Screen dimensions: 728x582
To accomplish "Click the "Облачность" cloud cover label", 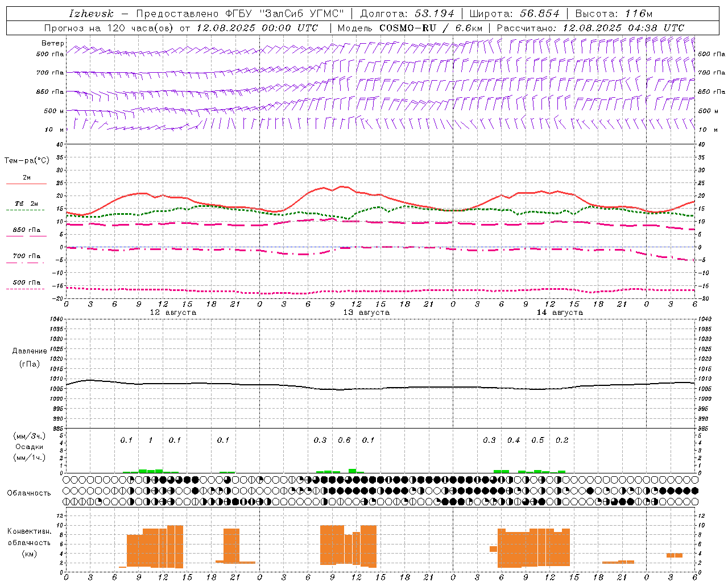I will (29, 493).
